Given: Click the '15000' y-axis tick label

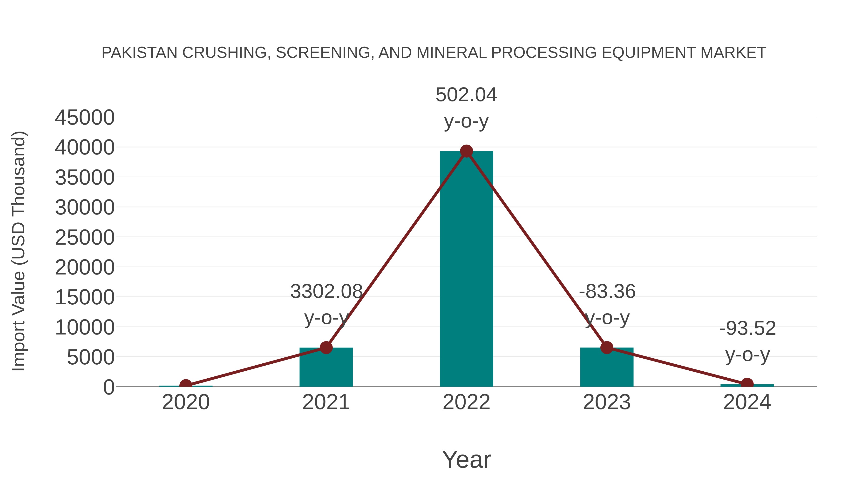Looking at the screenshot, I should 85,297.
